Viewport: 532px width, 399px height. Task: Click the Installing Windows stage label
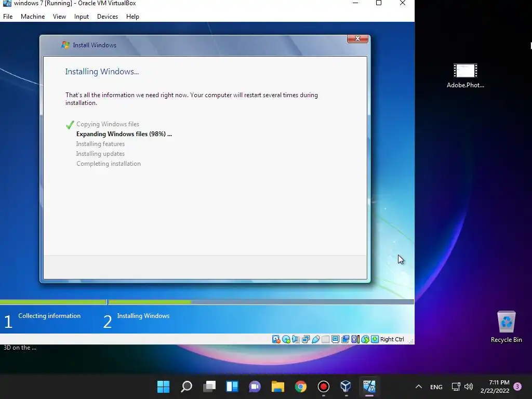click(x=143, y=316)
